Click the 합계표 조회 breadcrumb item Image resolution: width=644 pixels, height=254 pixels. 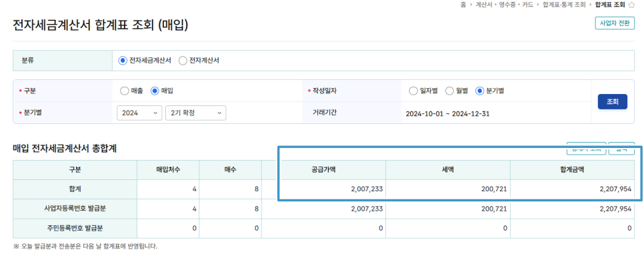point(610,5)
